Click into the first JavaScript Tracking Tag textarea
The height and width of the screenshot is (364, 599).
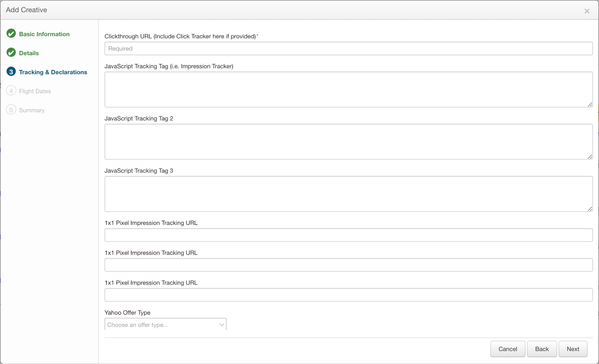click(x=348, y=89)
